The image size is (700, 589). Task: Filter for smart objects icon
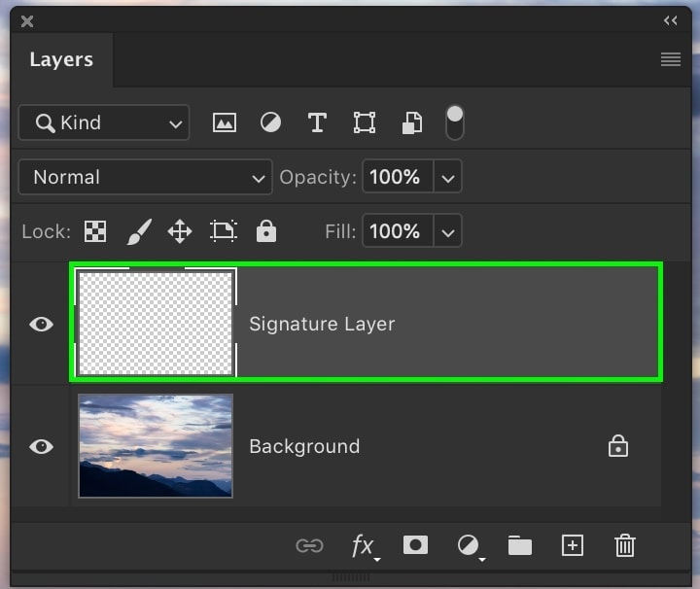coord(411,122)
